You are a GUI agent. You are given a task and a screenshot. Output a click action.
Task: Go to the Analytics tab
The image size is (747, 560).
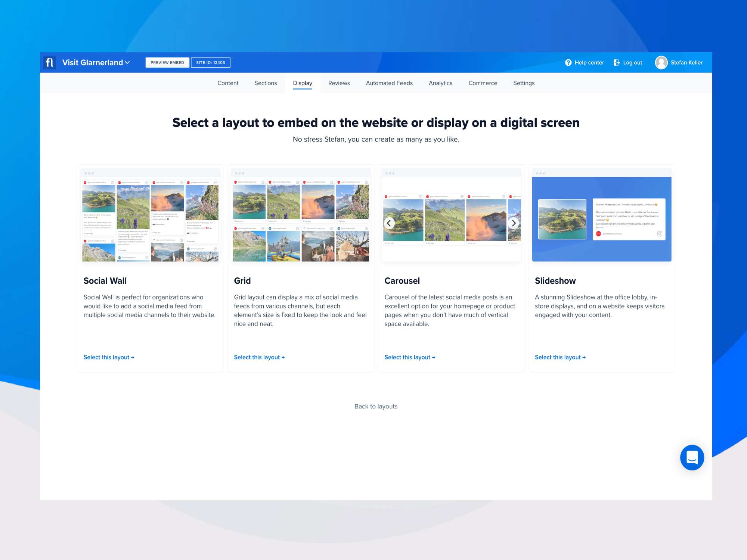[440, 83]
